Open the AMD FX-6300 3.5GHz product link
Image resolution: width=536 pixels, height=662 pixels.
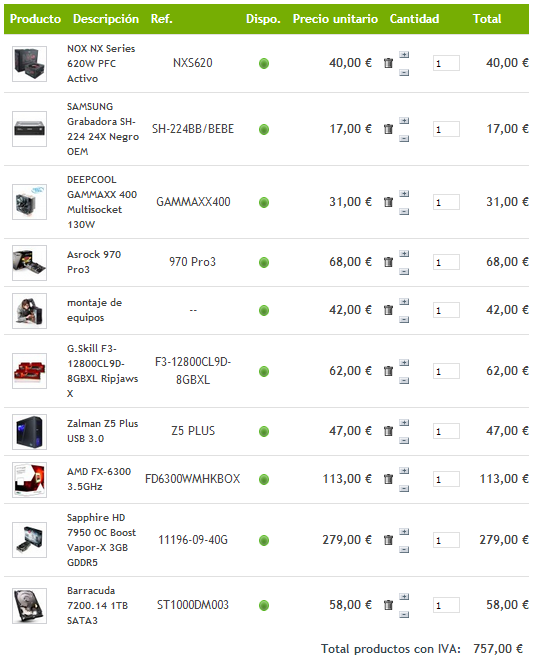tap(99, 479)
